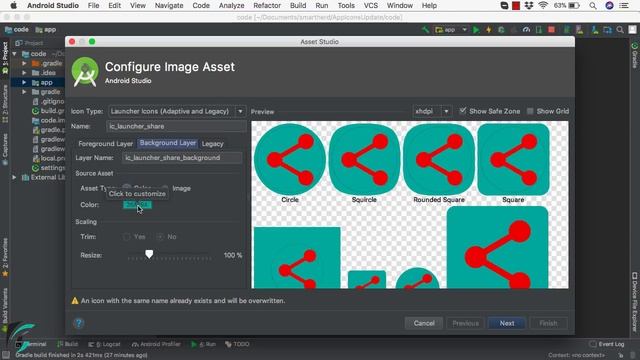Expand the code root folder
640x360 pixels.
[14, 54]
